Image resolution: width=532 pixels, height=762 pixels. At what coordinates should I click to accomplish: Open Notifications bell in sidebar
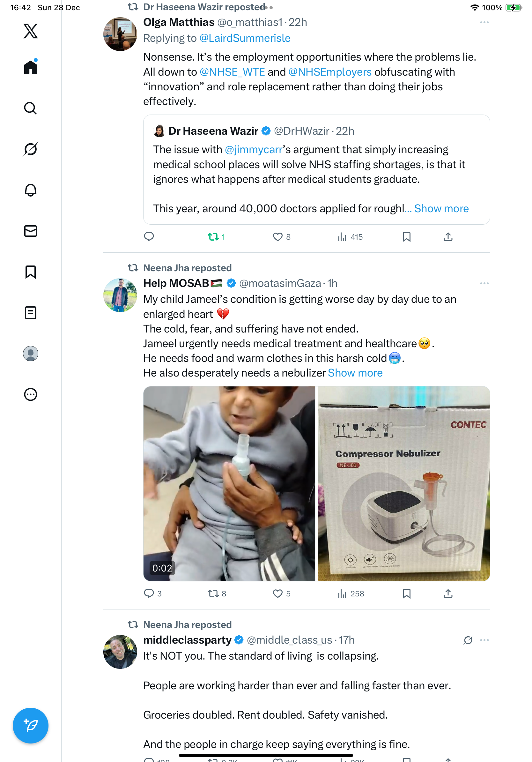click(x=31, y=190)
